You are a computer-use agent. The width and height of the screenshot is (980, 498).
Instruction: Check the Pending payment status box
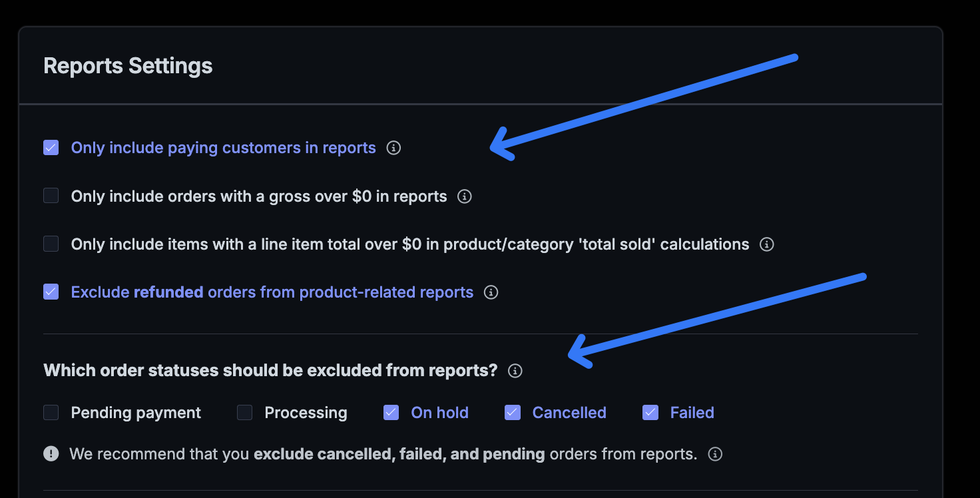pos(51,413)
